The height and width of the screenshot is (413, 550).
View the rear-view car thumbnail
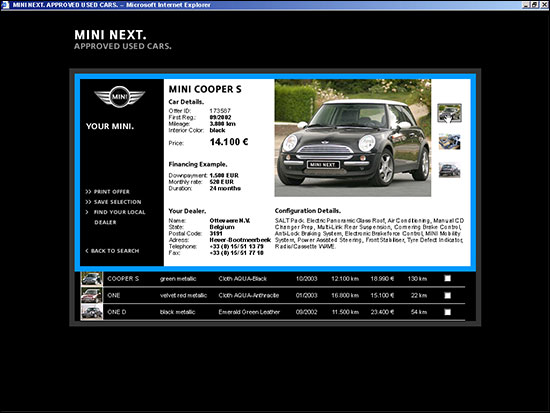[449, 170]
